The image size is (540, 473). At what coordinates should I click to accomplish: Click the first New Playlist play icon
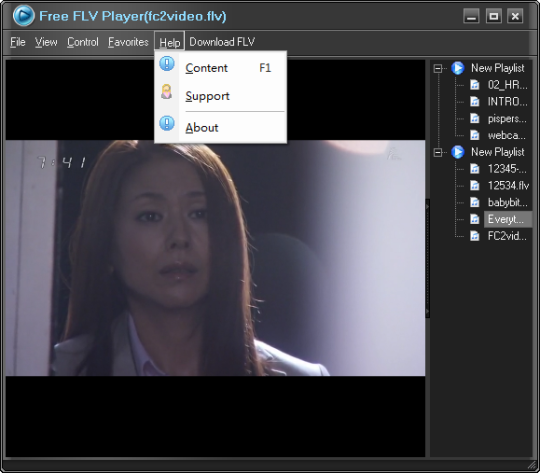point(458,68)
